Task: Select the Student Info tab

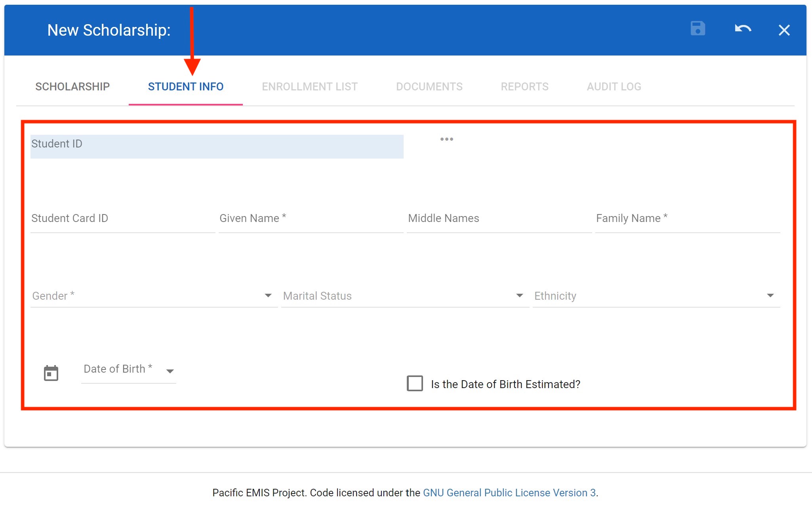Action: pyautogui.click(x=185, y=86)
